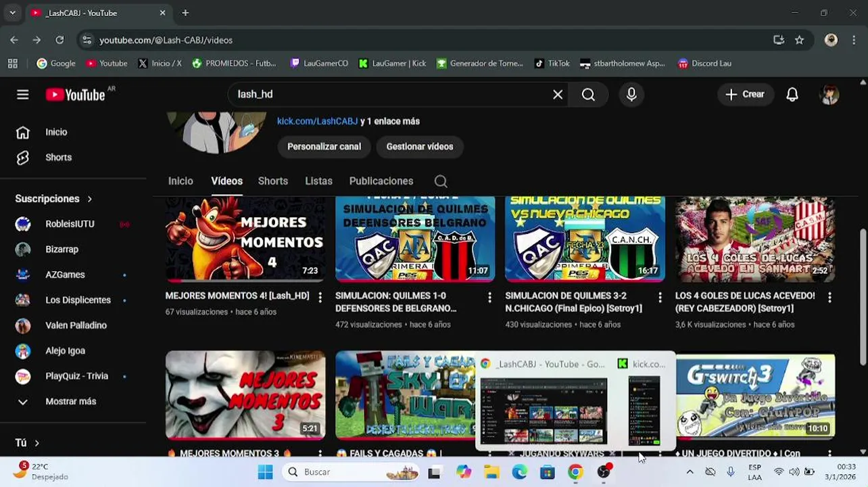The height and width of the screenshot is (487, 868).
Task: Open the Chrome profile avatar
Action: pyautogui.click(x=831, y=40)
